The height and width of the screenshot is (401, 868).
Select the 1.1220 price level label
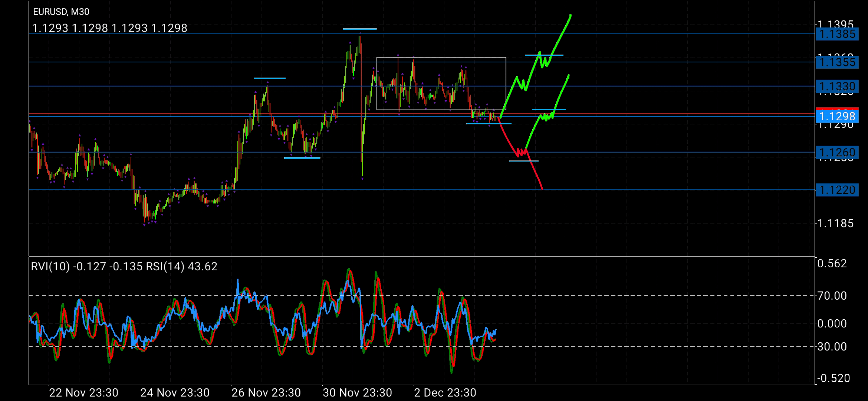point(837,190)
